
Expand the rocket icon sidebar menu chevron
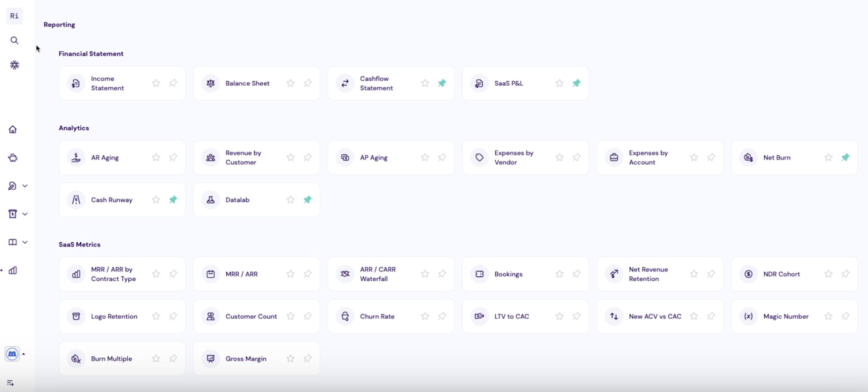25,186
